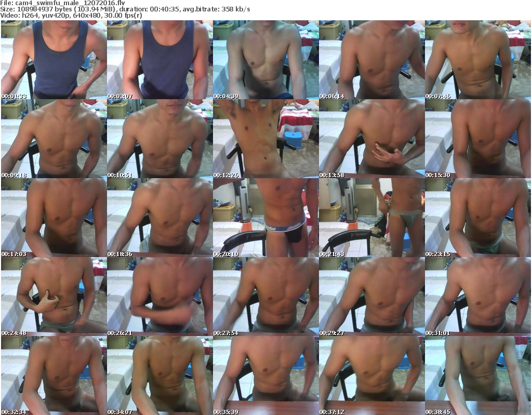Click the frame stamped 00:12:26
This screenshot has height=415, width=532.
tap(265, 139)
